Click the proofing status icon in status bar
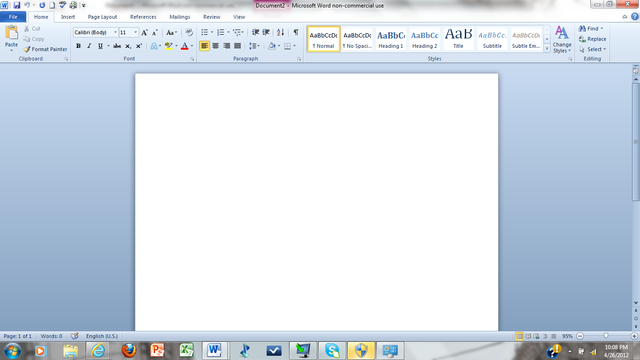640x360 pixels. click(x=74, y=336)
